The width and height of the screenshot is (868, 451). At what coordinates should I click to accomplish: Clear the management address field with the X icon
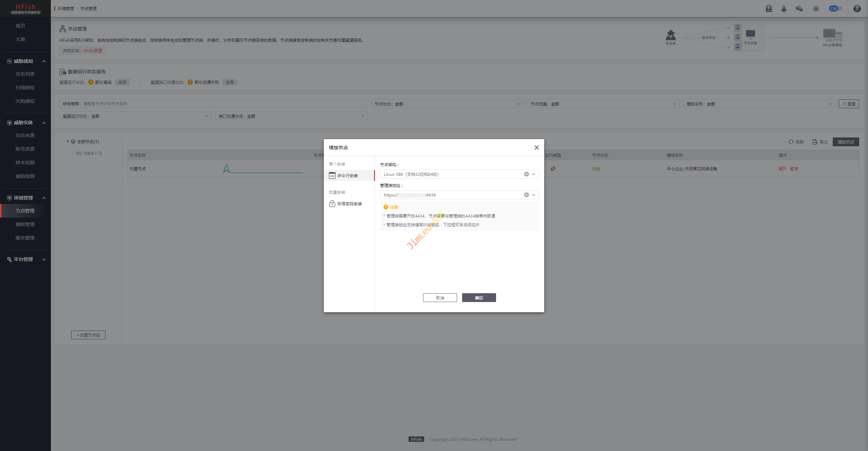pyautogui.click(x=526, y=195)
